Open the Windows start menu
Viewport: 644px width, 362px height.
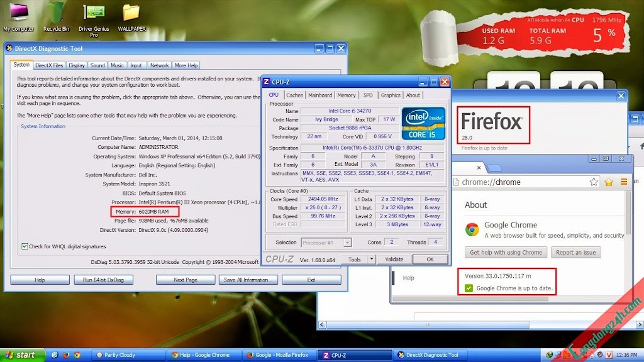coord(22,355)
